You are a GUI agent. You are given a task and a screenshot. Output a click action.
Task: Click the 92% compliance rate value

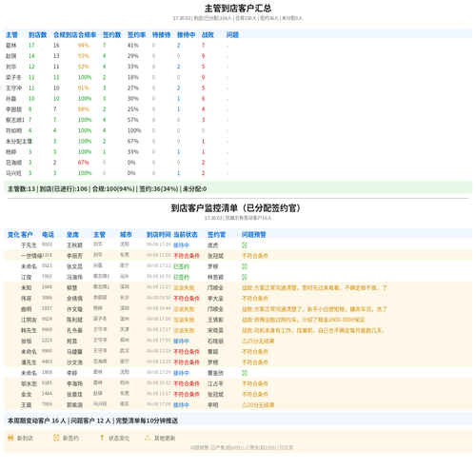pos(84,67)
